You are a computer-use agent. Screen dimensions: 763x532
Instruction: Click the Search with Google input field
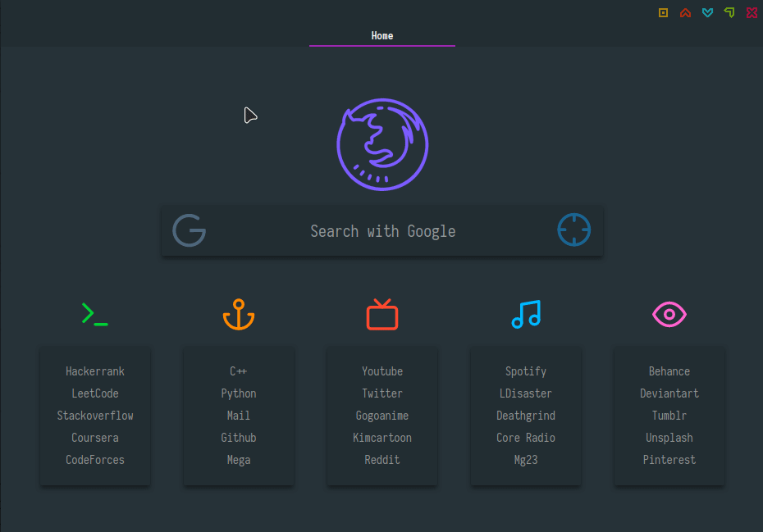coord(381,230)
